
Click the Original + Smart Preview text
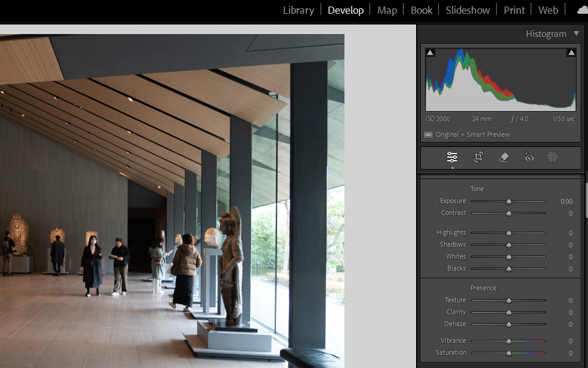(x=473, y=134)
